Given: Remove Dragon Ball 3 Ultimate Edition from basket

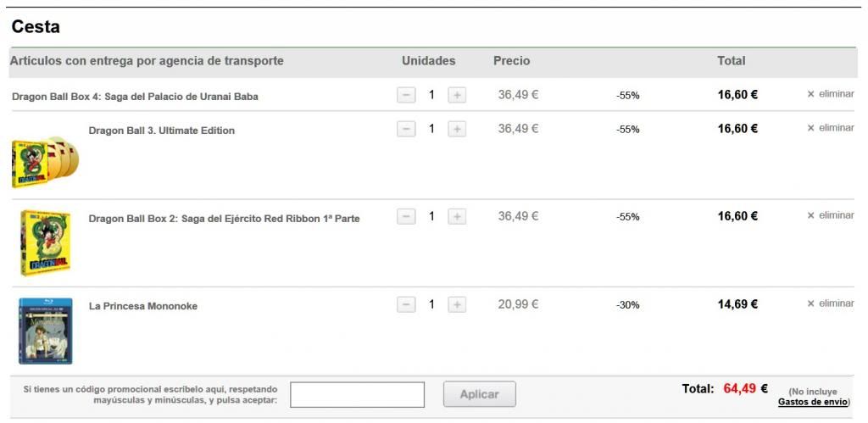Looking at the screenshot, I should coord(831,128).
